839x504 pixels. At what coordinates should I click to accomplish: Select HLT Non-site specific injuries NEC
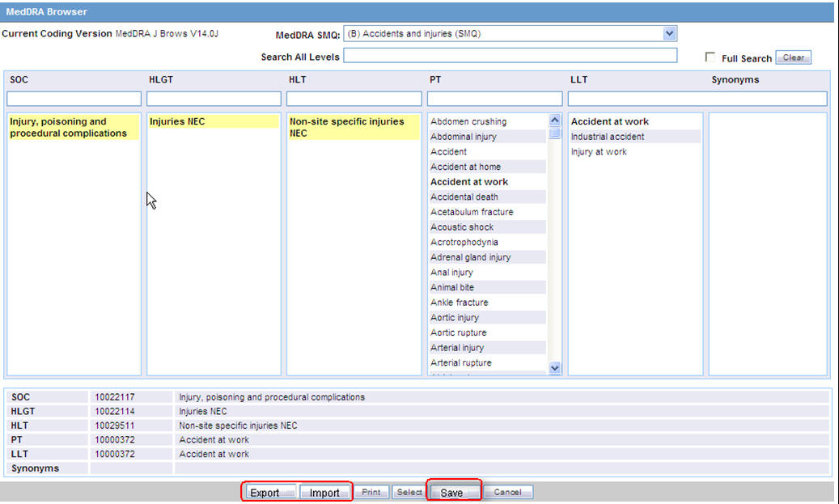(353, 127)
